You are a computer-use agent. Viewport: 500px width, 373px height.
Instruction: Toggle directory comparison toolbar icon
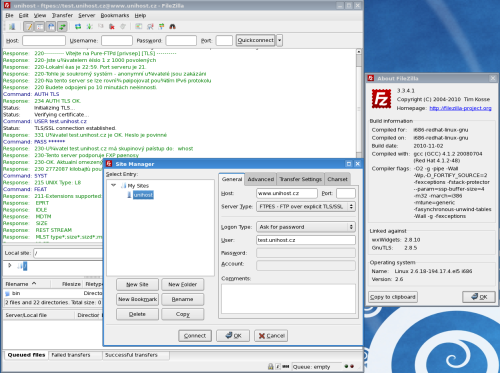point(150,27)
